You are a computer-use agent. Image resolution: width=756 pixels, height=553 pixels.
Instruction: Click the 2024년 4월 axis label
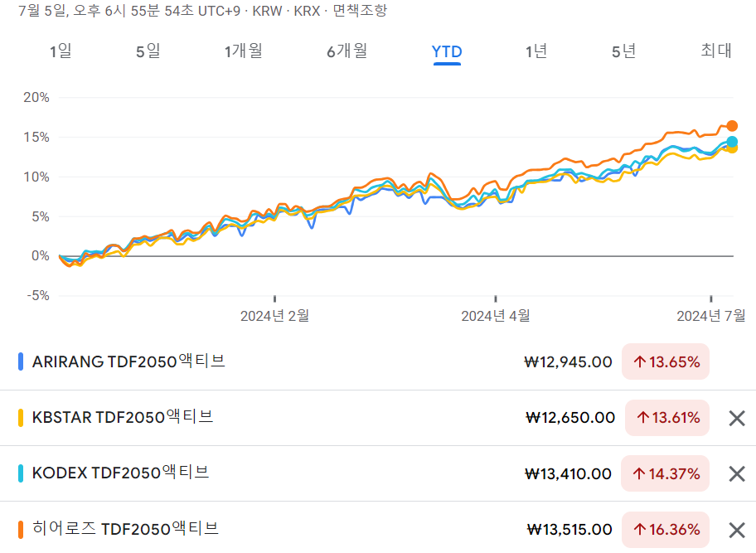click(x=496, y=316)
